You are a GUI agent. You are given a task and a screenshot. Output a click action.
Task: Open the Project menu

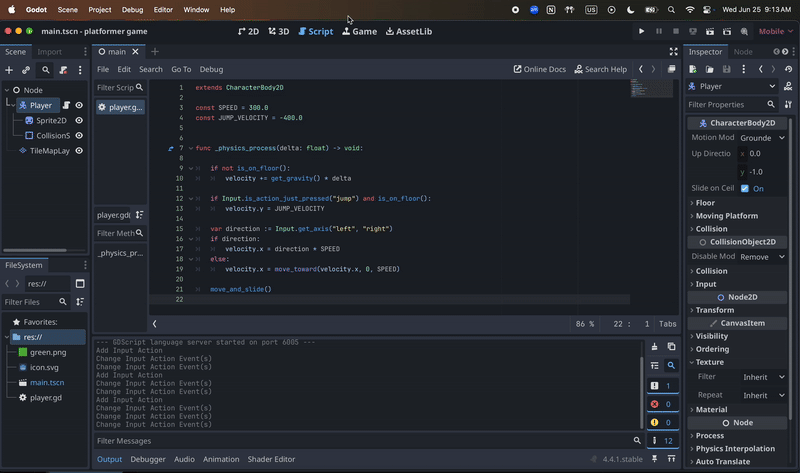pyautogui.click(x=99, y=9)
